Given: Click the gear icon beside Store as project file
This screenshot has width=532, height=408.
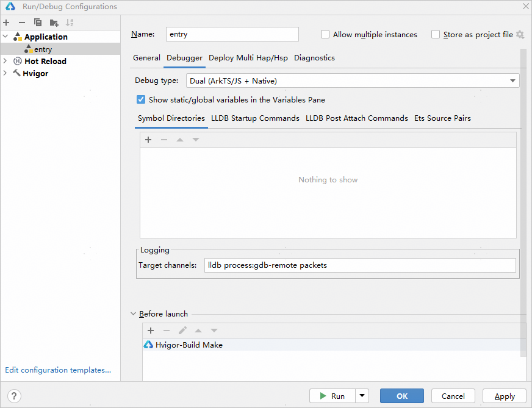Looking at the screenshot, I should 520,35.
